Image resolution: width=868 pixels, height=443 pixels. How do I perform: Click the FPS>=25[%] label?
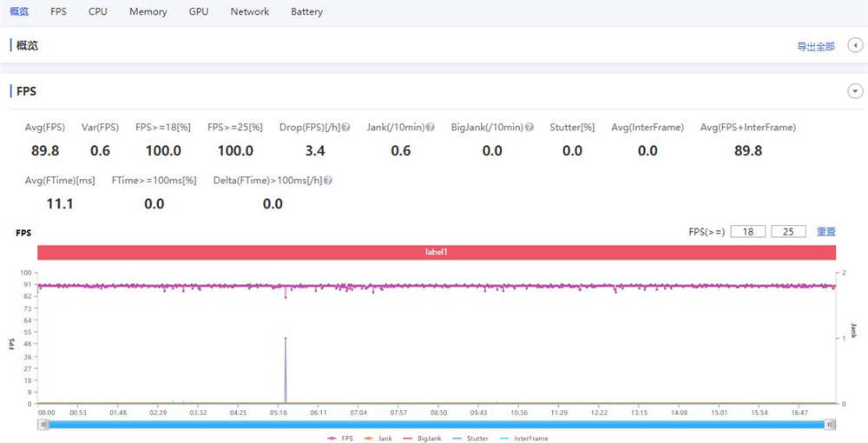pos(235,128)
